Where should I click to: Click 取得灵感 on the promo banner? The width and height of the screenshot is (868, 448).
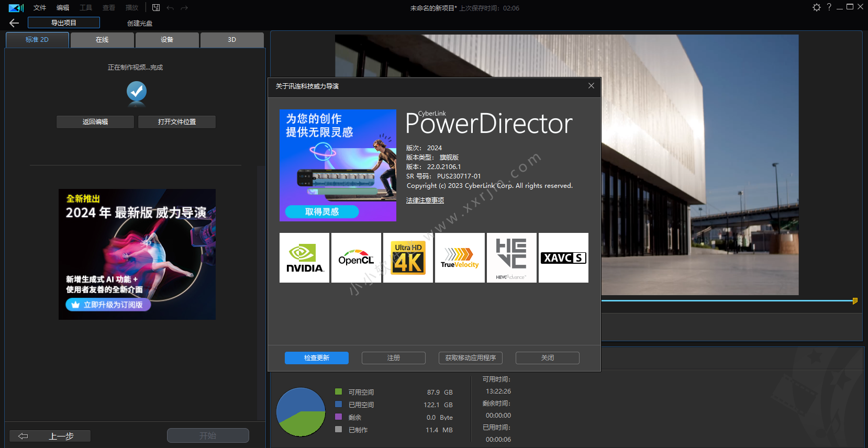click(x=322, y=211)
